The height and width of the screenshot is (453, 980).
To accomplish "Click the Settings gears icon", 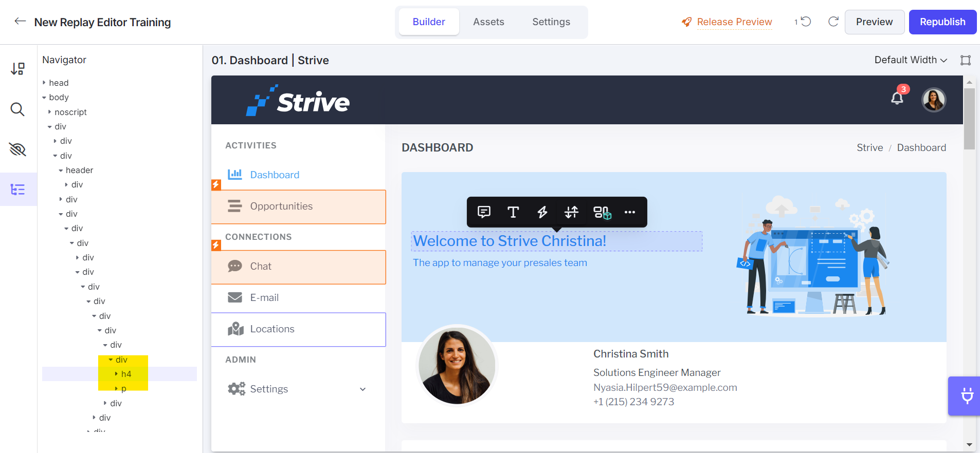I will coord(237,389).
